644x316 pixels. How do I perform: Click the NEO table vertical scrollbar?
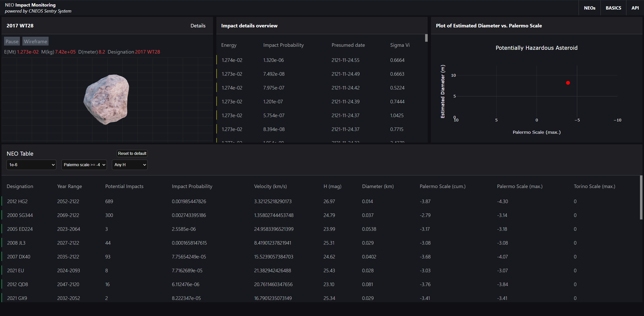[x=641, y=197]
